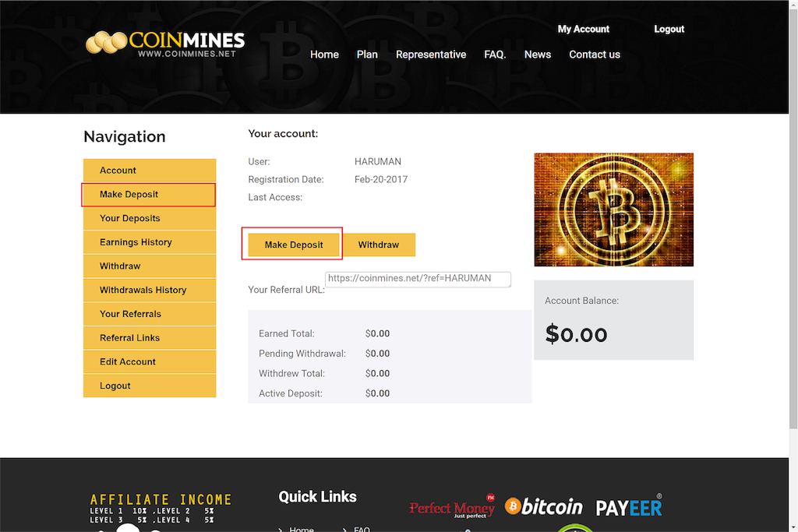Click the Withdraw button beside Make Deposit
This screenshot has height=532, width=798.
[379, 245]
